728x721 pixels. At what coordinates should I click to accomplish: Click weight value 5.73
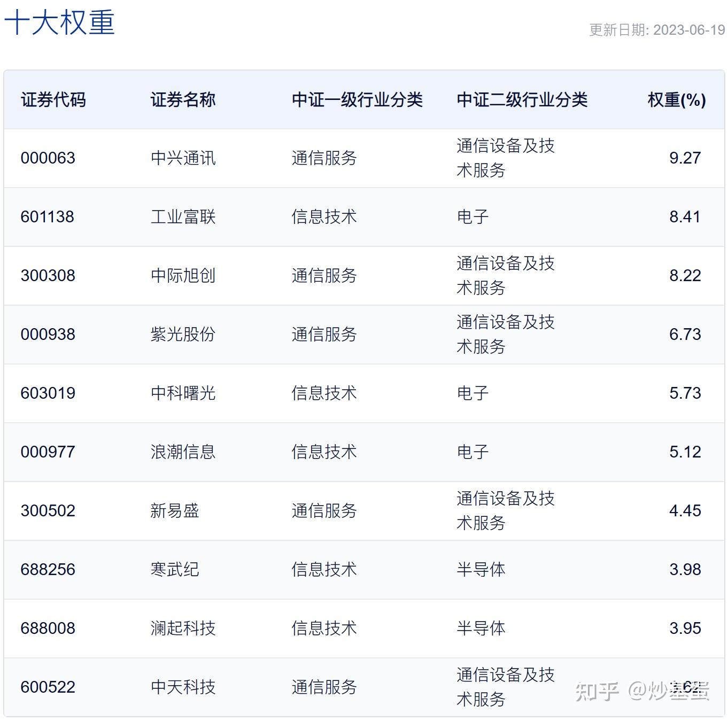685,393
